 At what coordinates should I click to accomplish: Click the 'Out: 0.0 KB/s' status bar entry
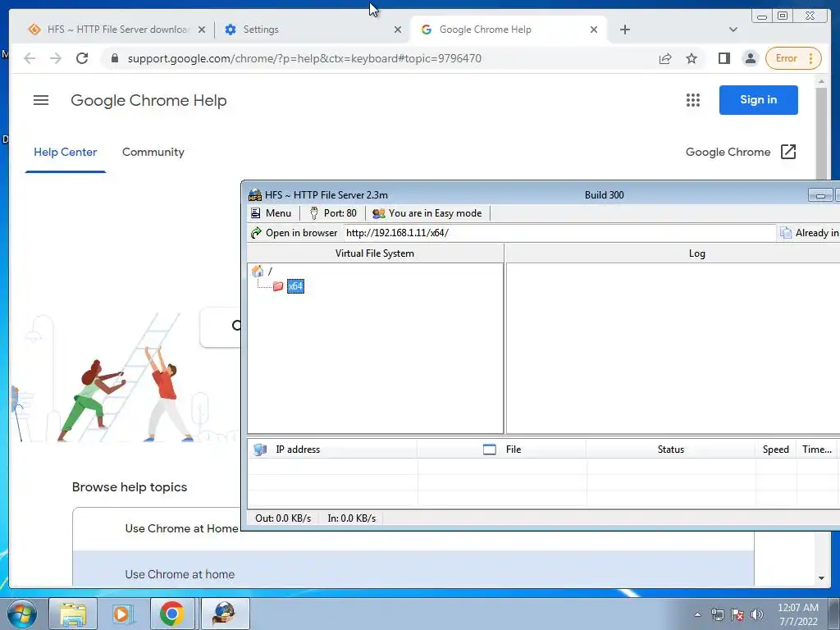click(x=283, y=518)
